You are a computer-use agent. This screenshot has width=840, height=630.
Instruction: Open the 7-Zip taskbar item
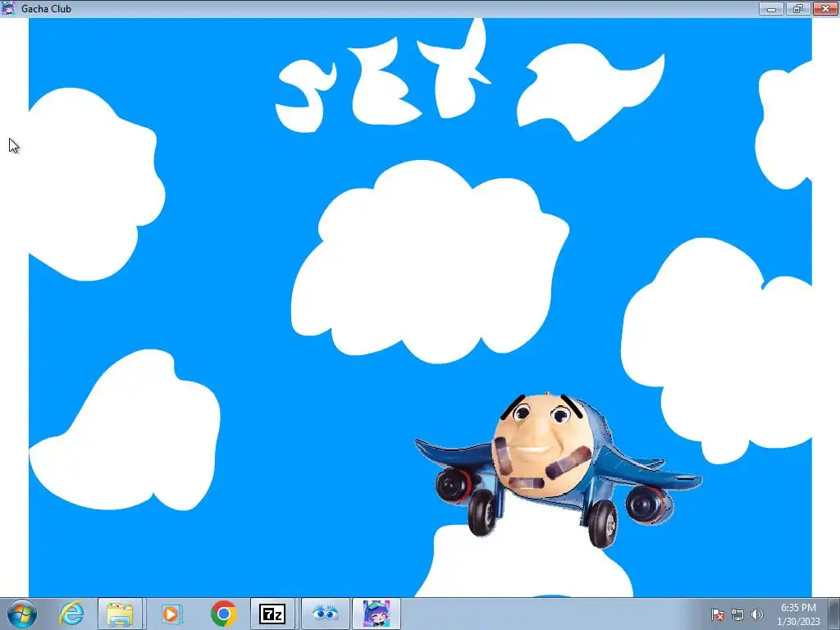coord(272,614)
